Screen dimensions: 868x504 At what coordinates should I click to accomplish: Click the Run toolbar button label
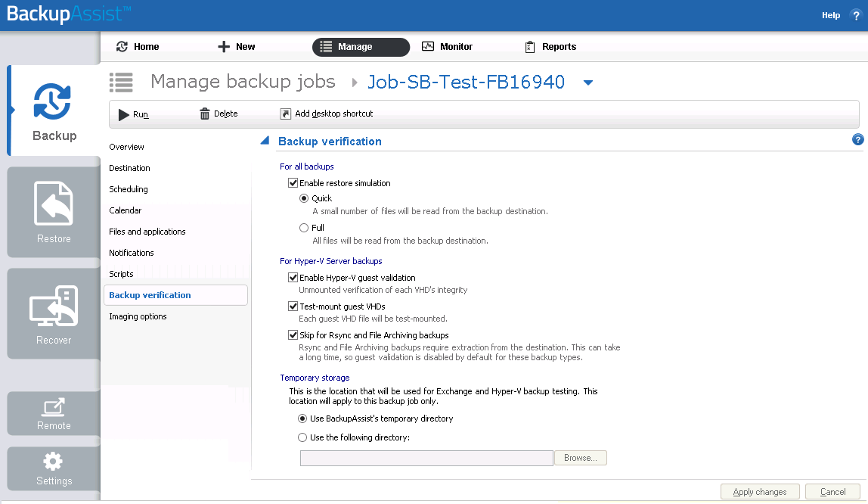[x=141, y=114]
